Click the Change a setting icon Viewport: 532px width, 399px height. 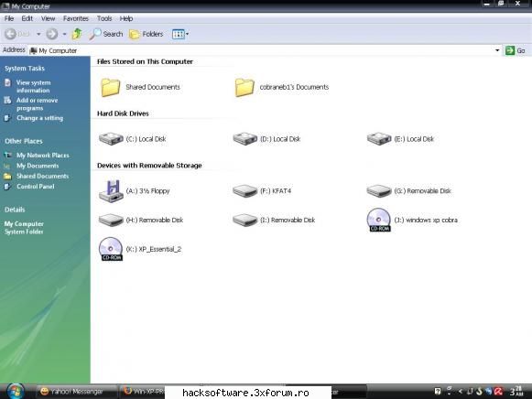[7, 118]
